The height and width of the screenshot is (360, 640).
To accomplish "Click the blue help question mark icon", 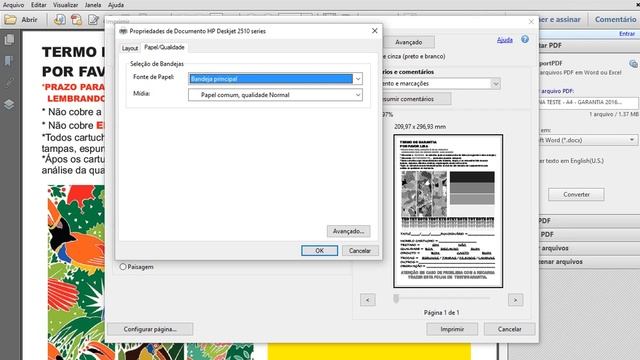I will 525,39.
